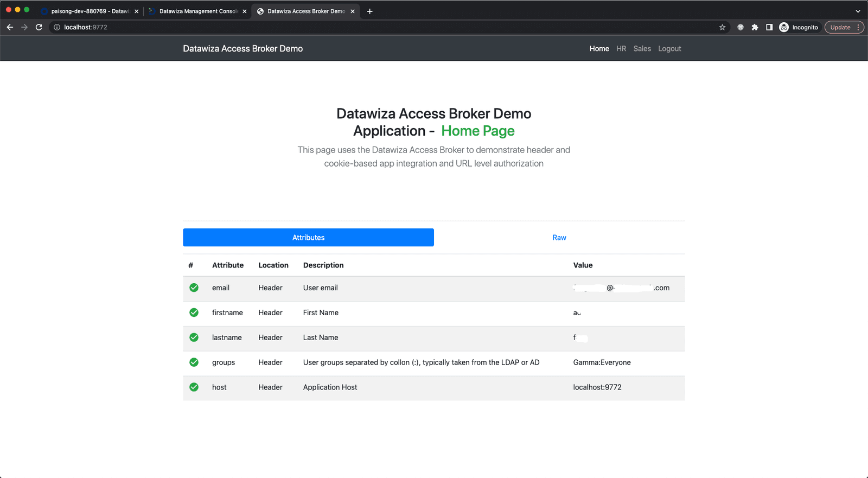Open the side panel icon
The height and width of the screenshot is (478, 868).
tap(769, 27)
